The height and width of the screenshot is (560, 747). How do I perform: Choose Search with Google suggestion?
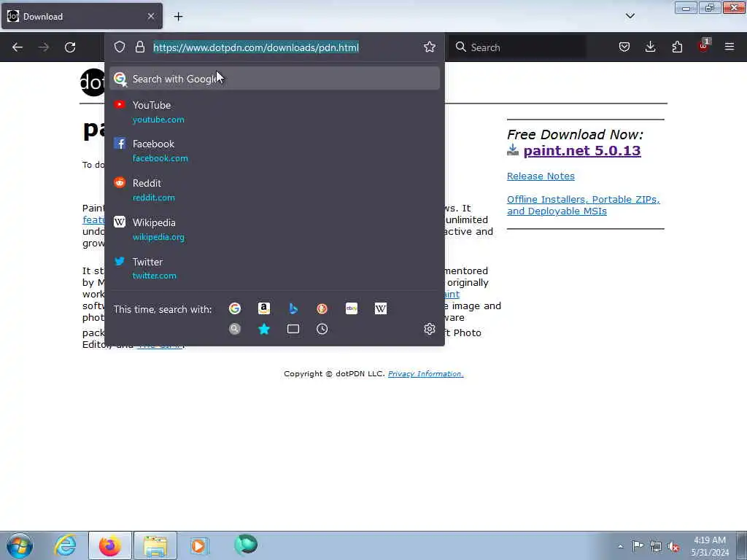point(274,79)
